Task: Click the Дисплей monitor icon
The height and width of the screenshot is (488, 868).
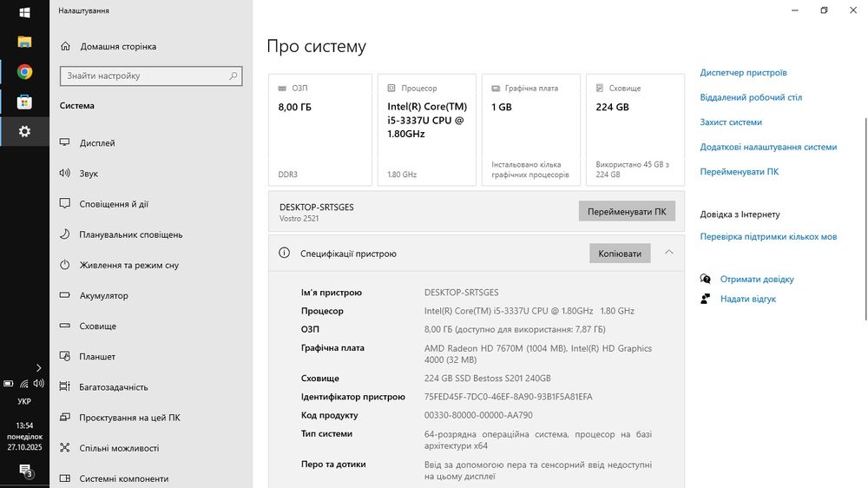Action: pos(65,142)
